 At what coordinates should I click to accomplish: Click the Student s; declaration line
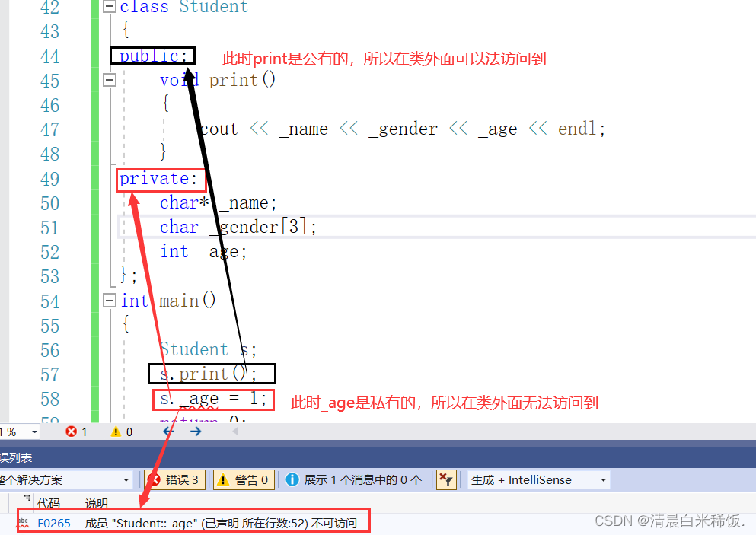(209, 349)
